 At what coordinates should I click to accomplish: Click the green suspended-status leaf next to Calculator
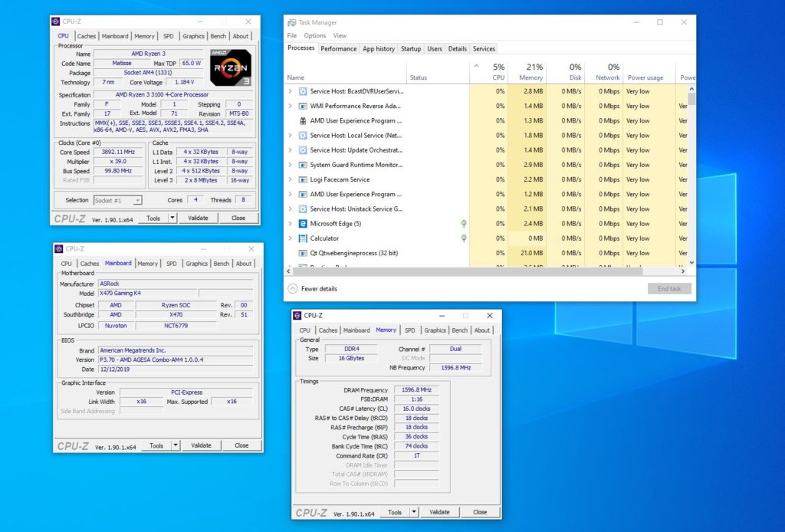coord(464,238)
